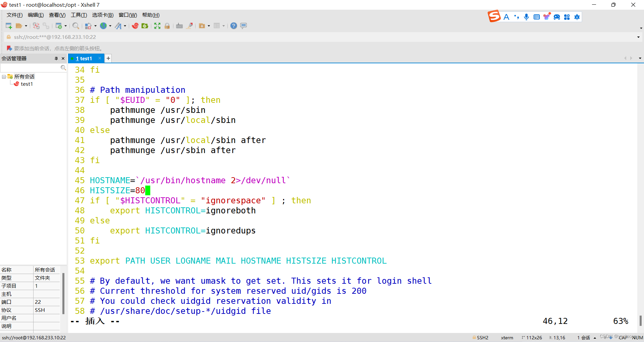This screenshot has width=644, height=342.
Task: Open the session properties gear icon
Action: point(59,26)
